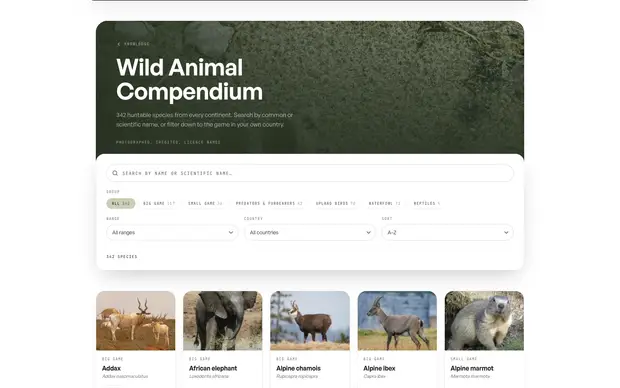Focus the search by name input field
The width and height of the screenshot is (620, 388).
pos(310,173)
